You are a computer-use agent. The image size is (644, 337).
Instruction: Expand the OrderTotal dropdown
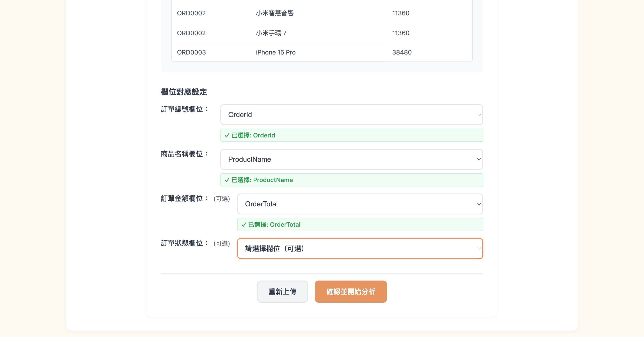(359, 204)
